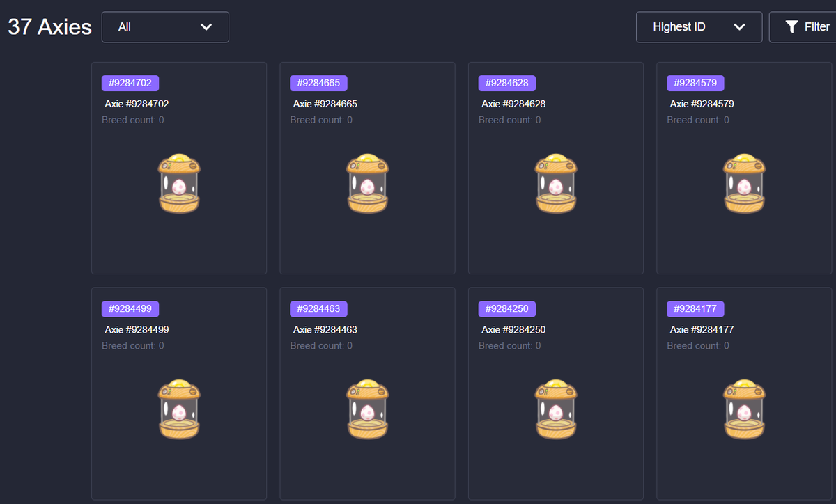The width and height of the screenshot is (836, 504).
Task: Click the purple #9284702 ID badge
Action: (130, 84)
